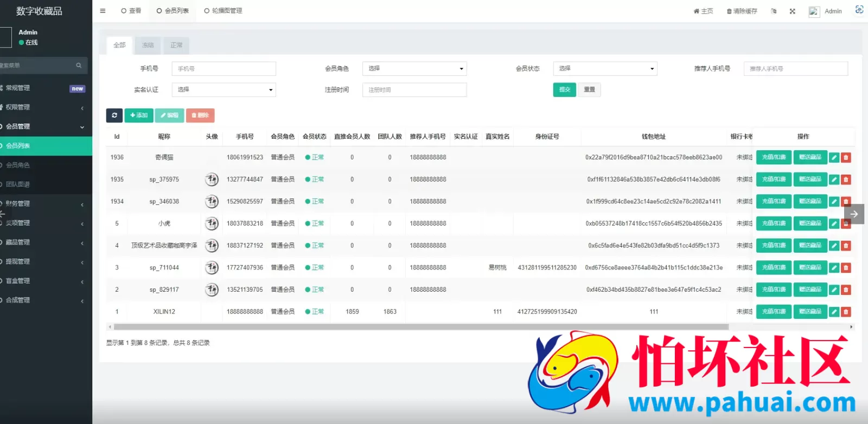Switch to 查看 top tab

[131, 11]
